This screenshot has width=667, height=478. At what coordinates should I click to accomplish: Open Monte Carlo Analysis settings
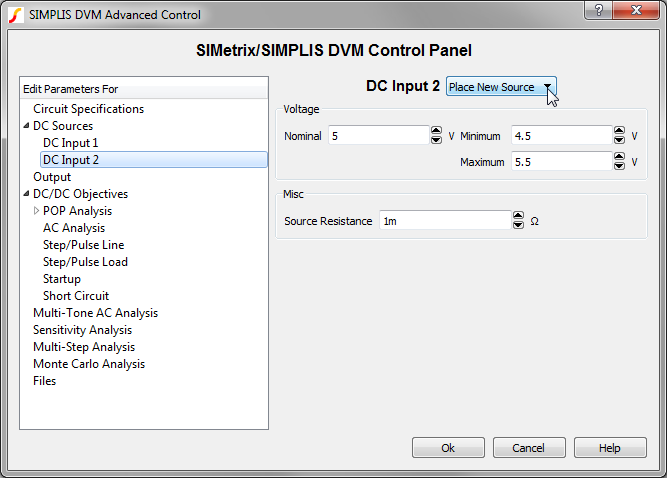tap(89, 364)
